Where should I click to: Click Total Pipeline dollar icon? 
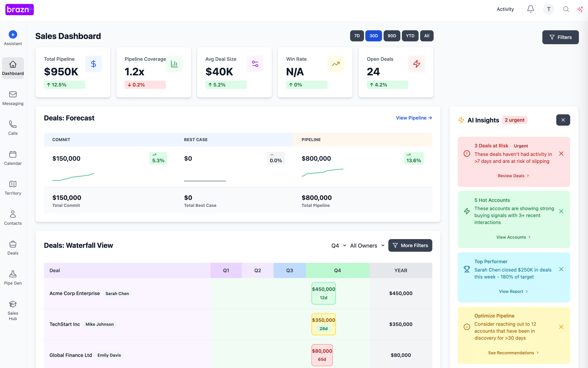point(93,64)
